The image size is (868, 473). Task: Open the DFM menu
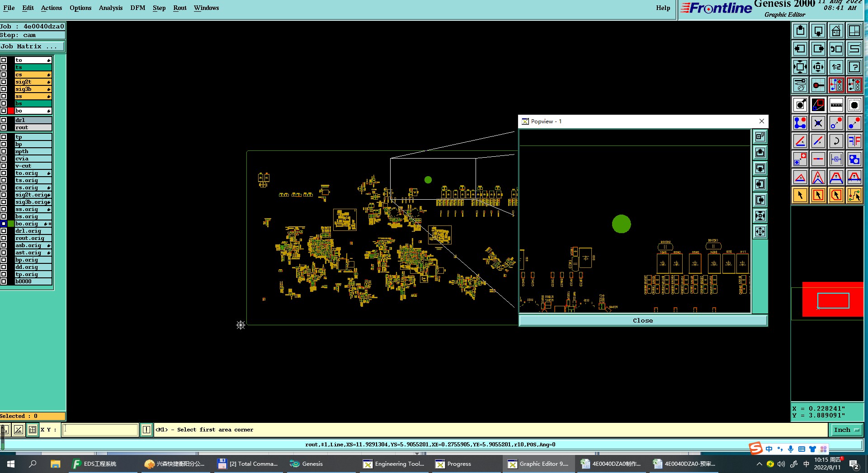coord(138,8)
